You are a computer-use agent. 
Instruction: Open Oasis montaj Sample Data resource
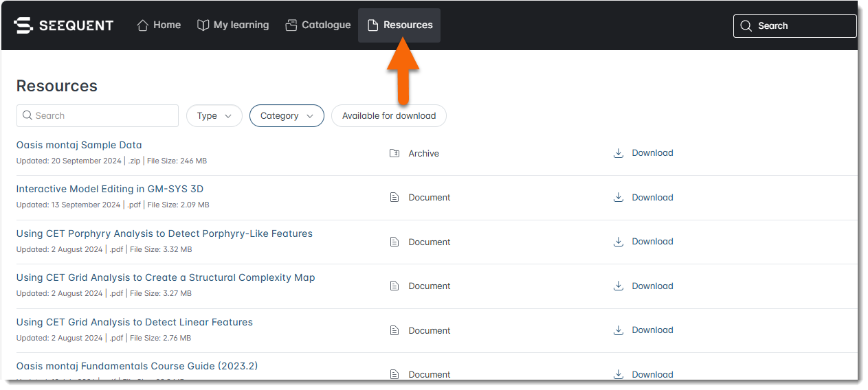click(79, 146)
